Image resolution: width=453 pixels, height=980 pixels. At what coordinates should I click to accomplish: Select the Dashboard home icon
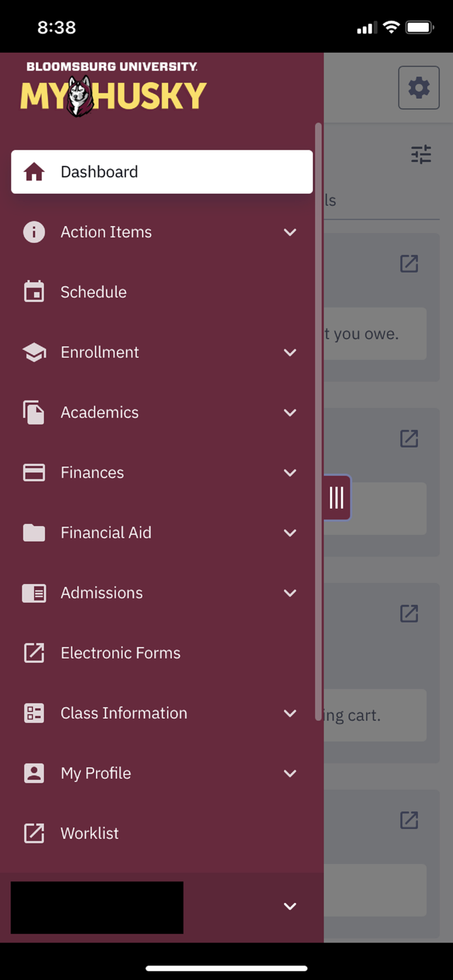[34, 171]
